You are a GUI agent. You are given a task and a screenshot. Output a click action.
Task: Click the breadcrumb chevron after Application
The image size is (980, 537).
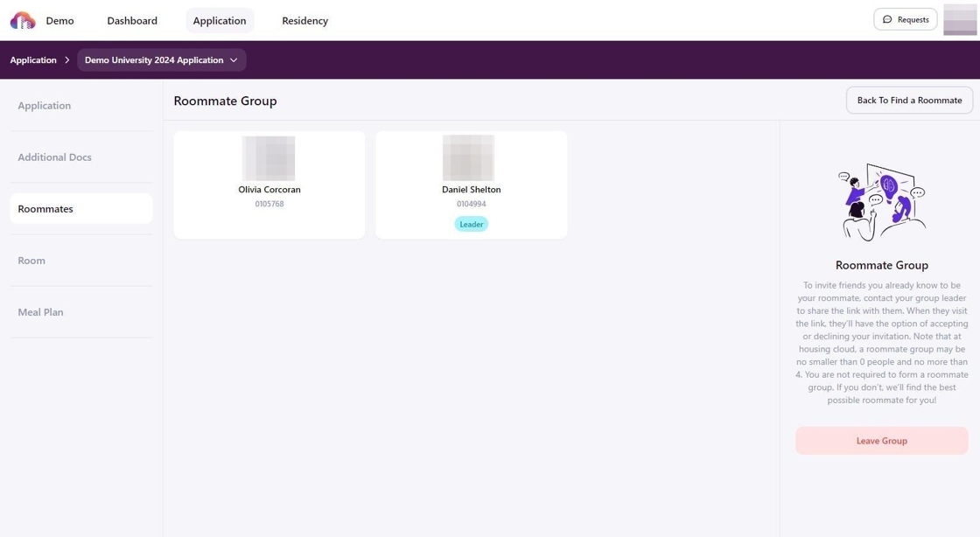coord(66,60)
